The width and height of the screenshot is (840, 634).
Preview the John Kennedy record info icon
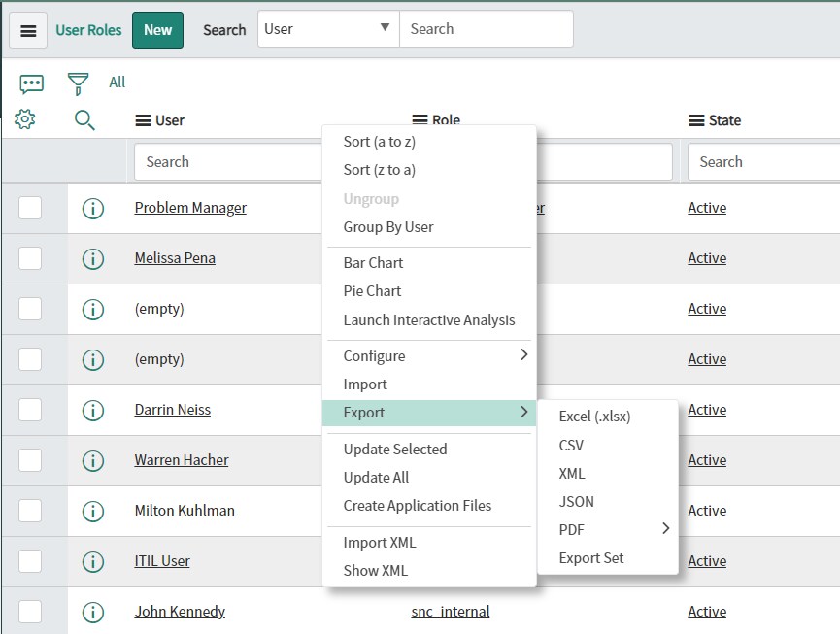93,612
